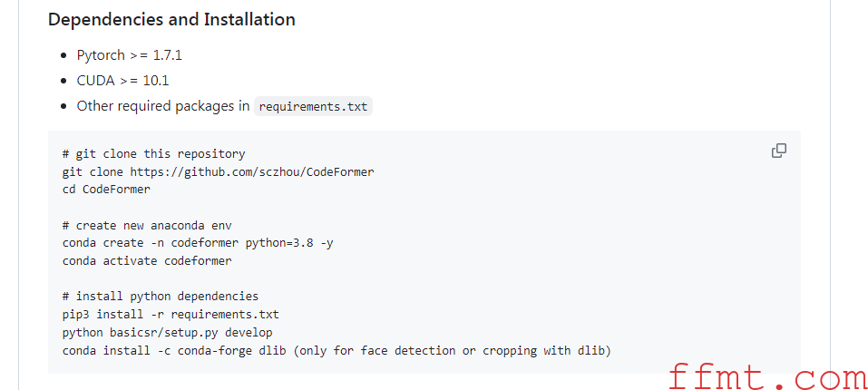Screen dimensions: 868x390
Task: Click the 'conda install -c conda-forge dlib' line
Action: (174, 351)
